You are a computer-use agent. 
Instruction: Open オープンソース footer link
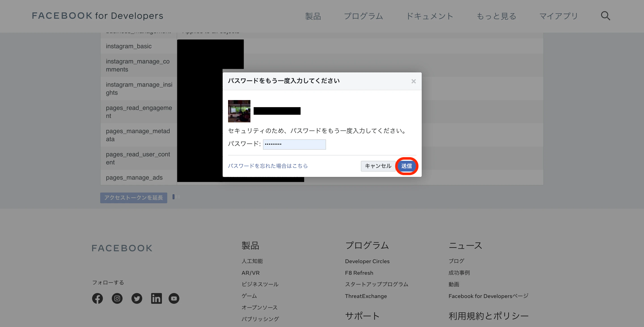(259, 307)
